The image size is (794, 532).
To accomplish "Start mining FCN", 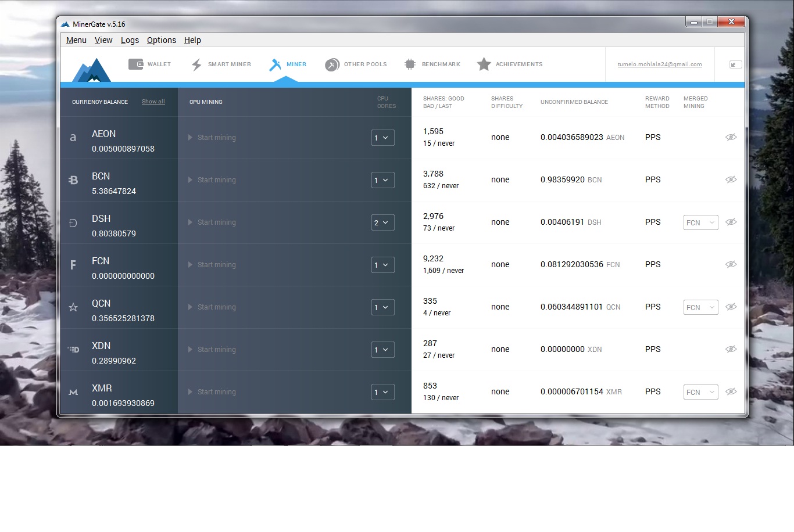I will (x=212, y=265).
